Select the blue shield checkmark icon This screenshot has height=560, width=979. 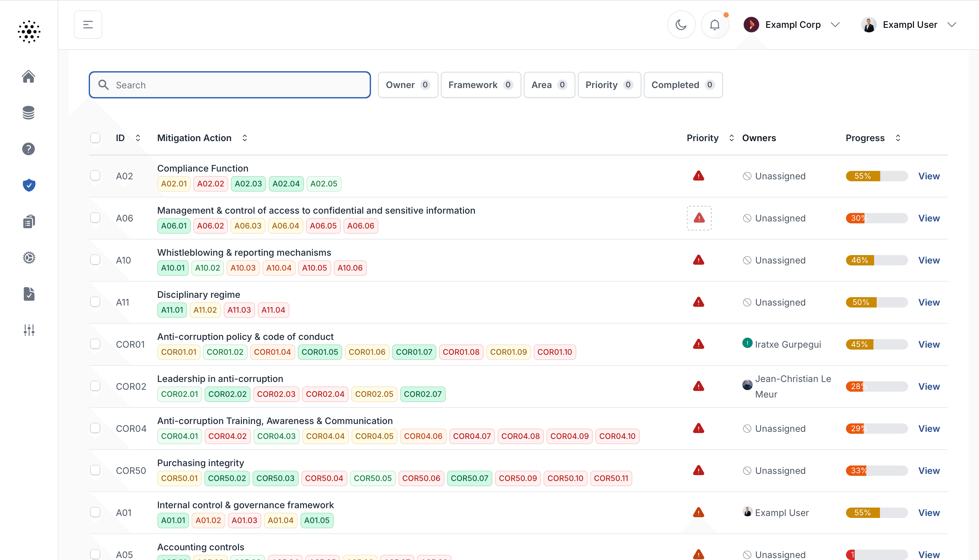(29, 185)
